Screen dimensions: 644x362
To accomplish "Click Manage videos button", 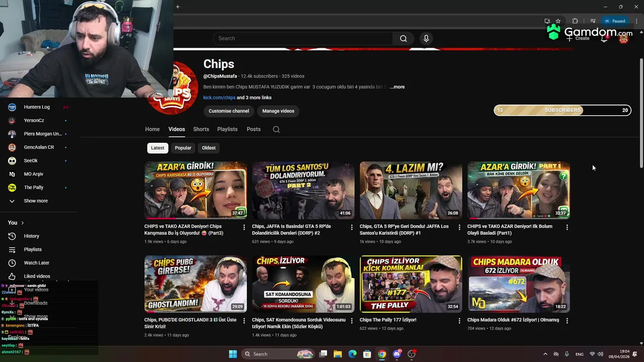I will tap(278, 111).
